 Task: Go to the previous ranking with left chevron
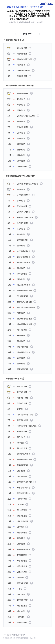click(15, 34)
